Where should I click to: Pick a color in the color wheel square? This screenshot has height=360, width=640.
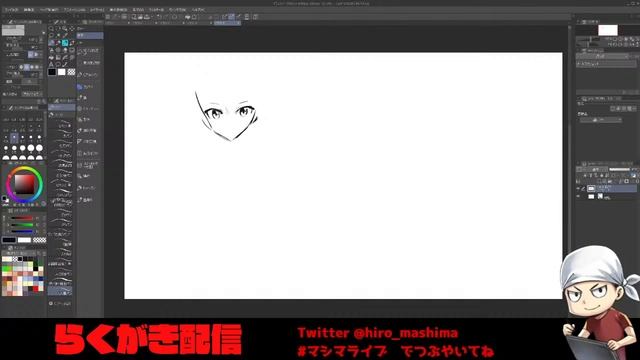pos(24,184)
